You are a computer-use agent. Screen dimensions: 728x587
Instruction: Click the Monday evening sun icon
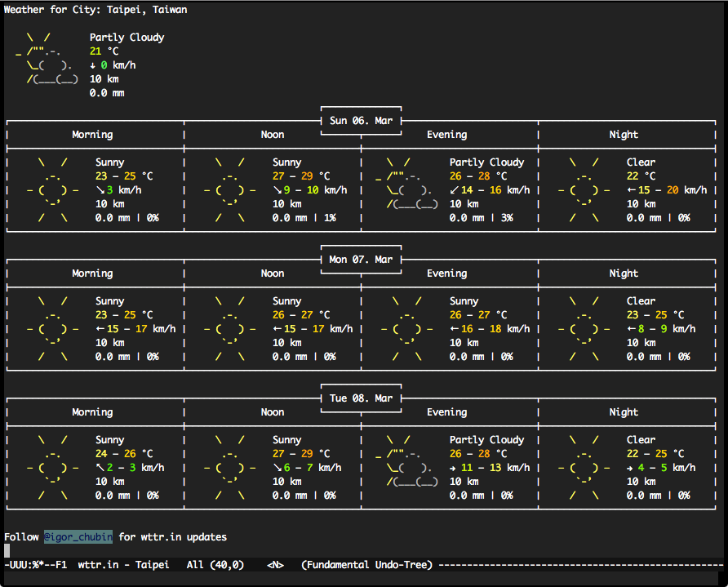coord(407,329)
